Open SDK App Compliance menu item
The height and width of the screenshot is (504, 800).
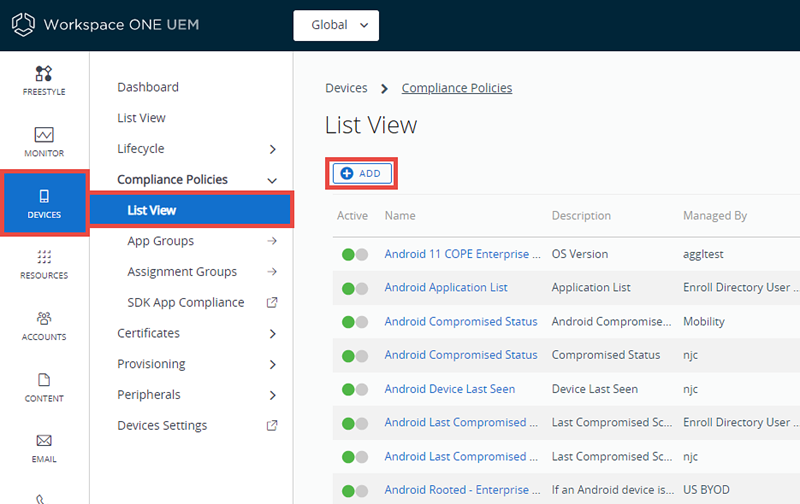click(186, 303)
